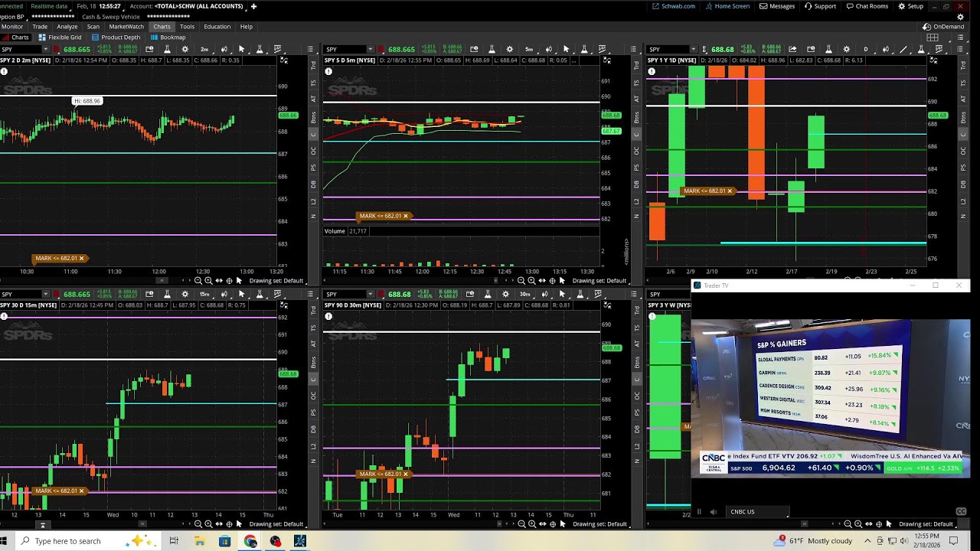Switch to Flexible Grid subtab
Screen dimensions: 980x551
click(60, 37)
